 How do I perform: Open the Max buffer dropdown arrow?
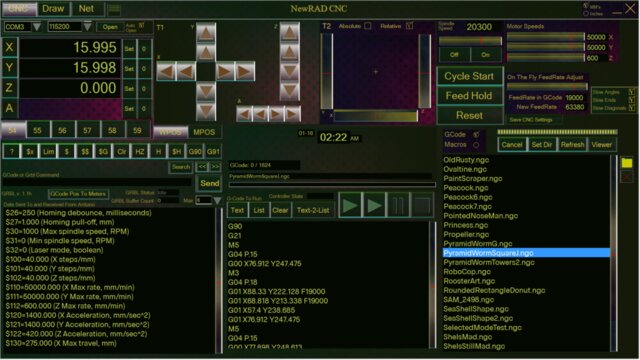point(217,200)
